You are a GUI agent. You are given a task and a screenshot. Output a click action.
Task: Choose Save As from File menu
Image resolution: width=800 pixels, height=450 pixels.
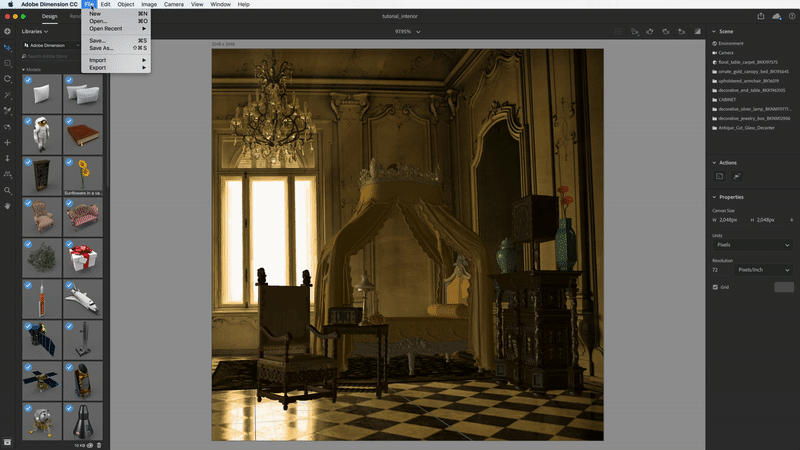coord(101,48)
